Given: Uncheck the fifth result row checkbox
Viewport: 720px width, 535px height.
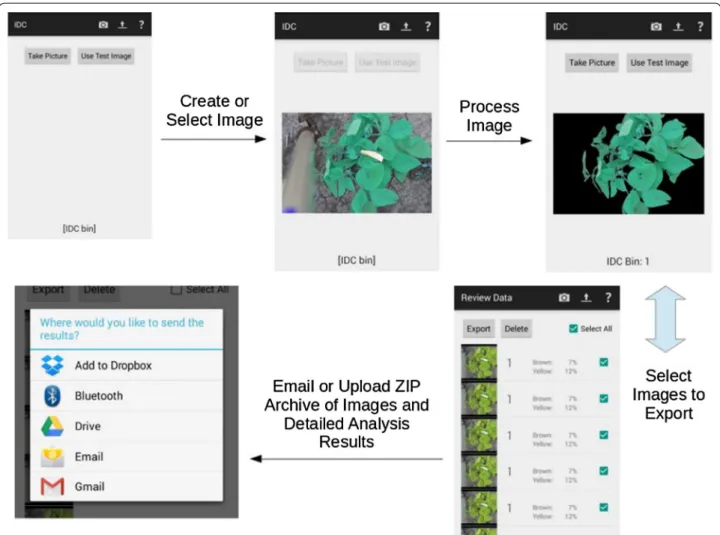Looking at the screenshot, I should click(604, 507).
